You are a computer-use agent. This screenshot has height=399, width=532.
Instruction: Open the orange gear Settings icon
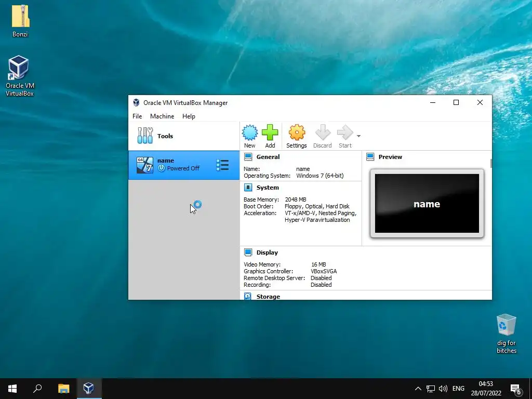pyautogui.click(x=297, y=132)
